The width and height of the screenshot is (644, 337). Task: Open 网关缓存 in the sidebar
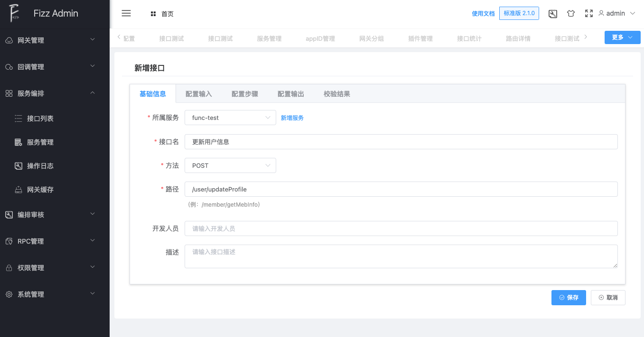40,190
